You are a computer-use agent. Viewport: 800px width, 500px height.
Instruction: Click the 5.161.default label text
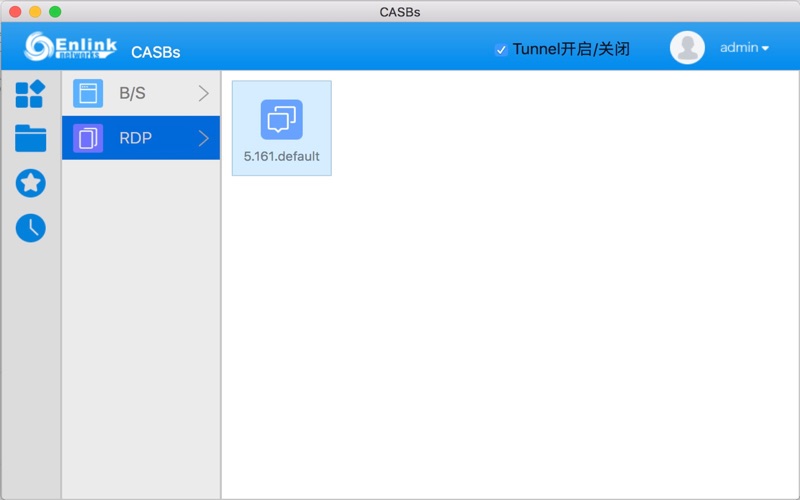click(282, 157)
